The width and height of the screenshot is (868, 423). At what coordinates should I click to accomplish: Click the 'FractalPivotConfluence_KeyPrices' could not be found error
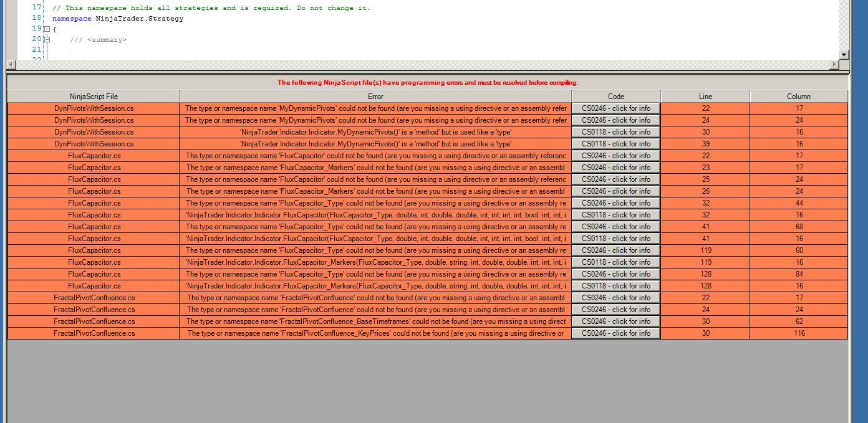[x=375, y=333]
